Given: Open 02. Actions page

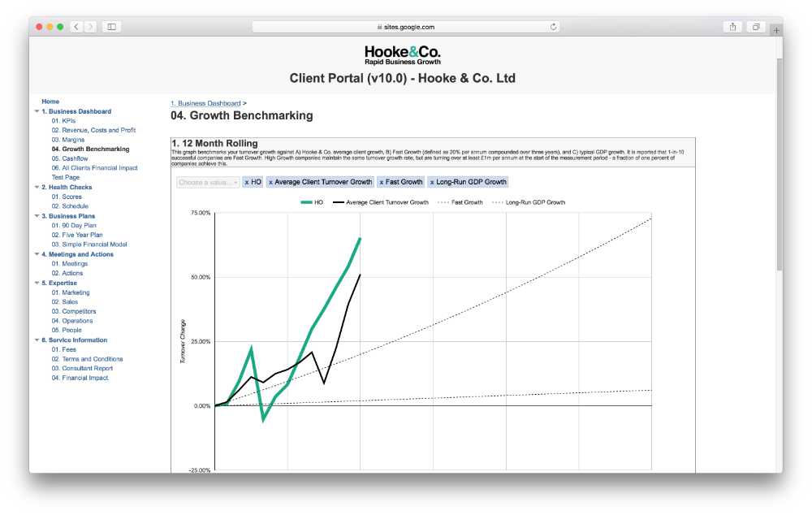Looking at the screenshot, I should coord(67,273).
